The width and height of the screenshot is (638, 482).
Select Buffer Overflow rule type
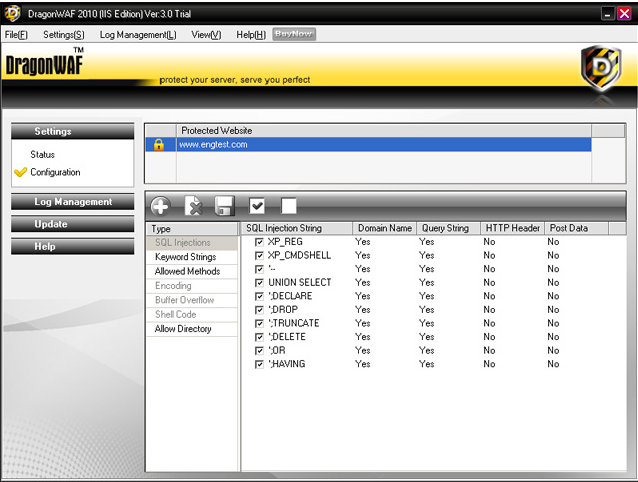192,300
